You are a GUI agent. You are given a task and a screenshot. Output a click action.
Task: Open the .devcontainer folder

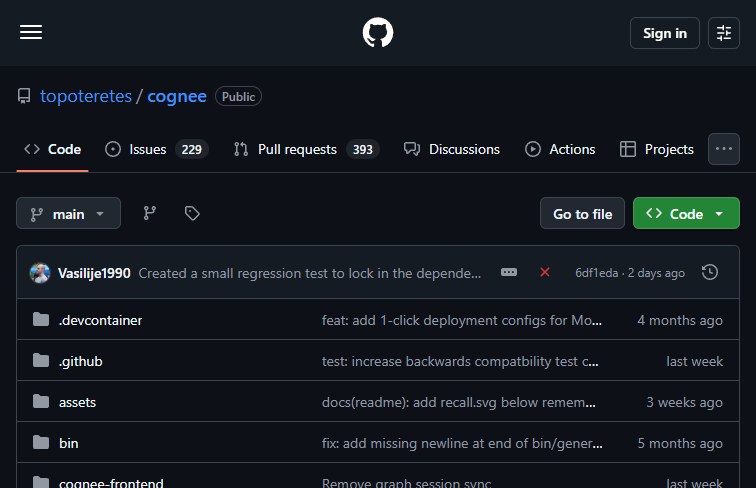(x=100, y=320)
